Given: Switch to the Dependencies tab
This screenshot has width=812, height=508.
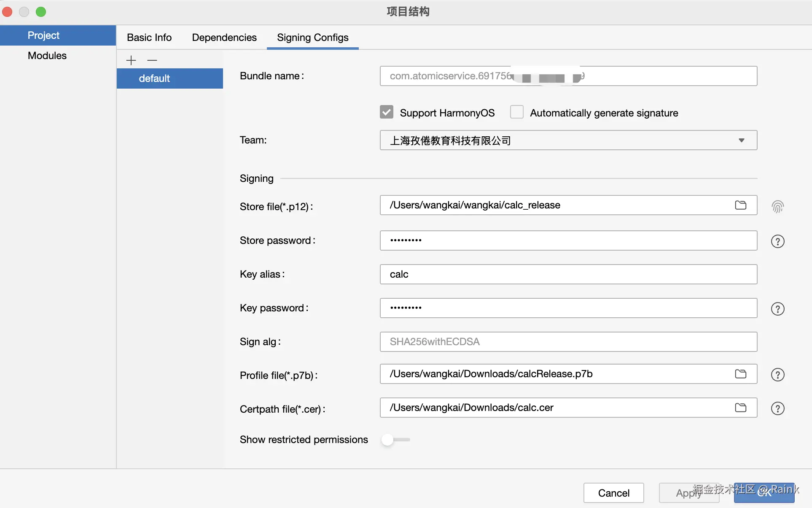Looking at the screenshot, I should coord(224,38).
